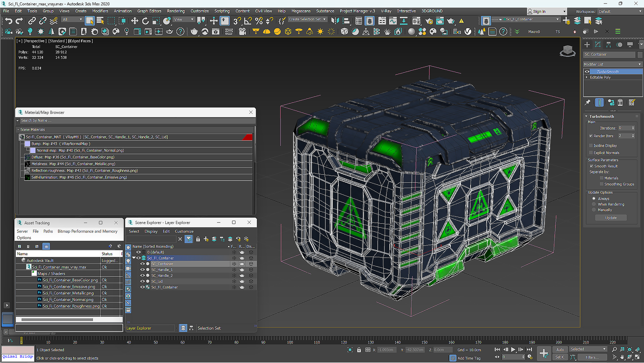The width and height of the screenshot is (644, 363).
Task: Click the Selection Lock padlock icon
Action: pyautogui.click(x=359, y=350)
